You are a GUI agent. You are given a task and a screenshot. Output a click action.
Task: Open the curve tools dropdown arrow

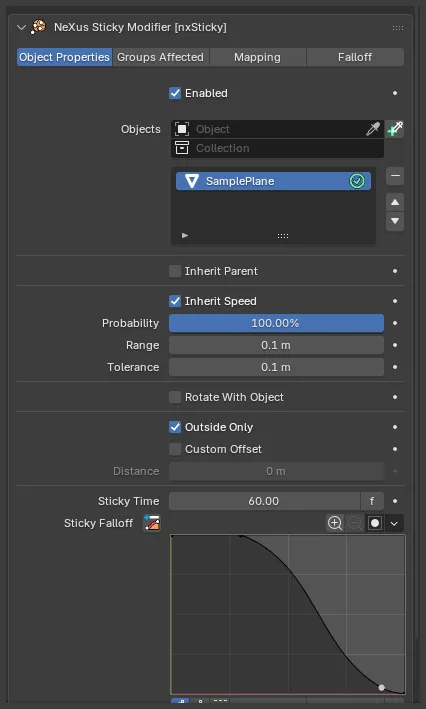coord(394,524)
